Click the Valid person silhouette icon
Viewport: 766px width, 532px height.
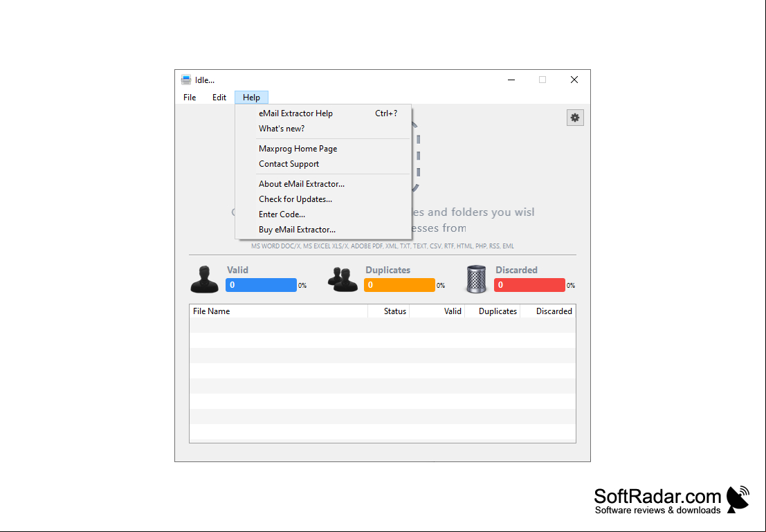[204, 279]
